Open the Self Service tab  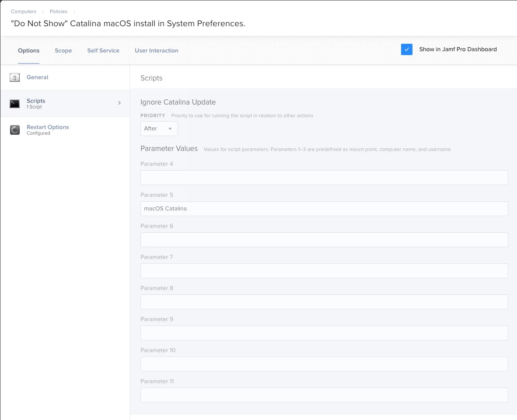pyautogui.click(x=103, y=50)
